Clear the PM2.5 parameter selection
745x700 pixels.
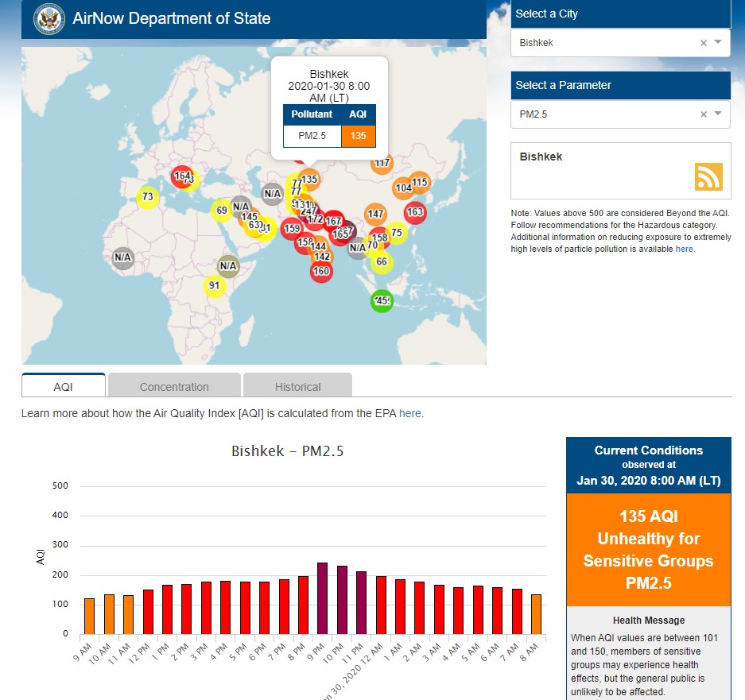click(703, 114)
